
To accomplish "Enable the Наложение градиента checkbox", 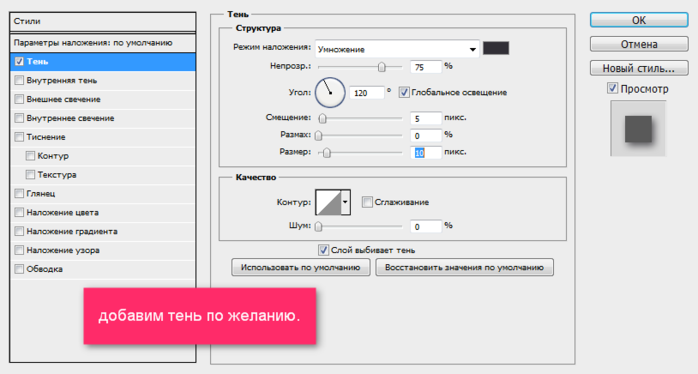I will pos(19,231).
